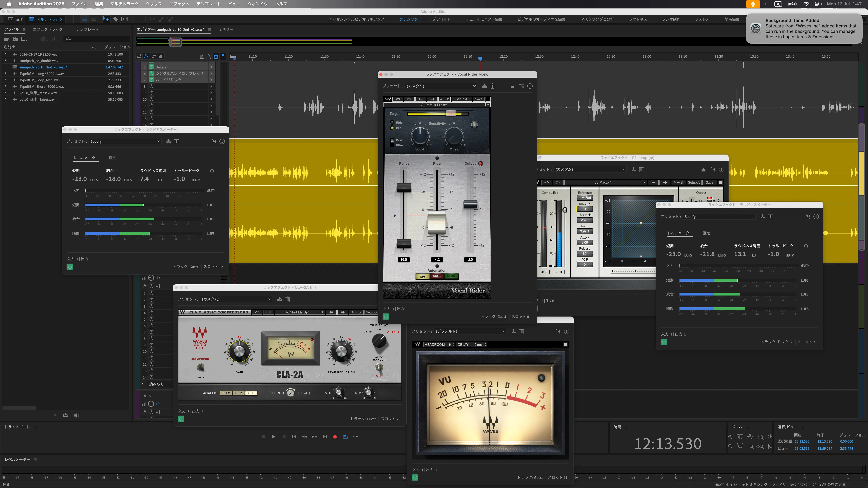The width and height of the screenshot is (868, 488).
Task: Open the DeEsser slot arrow menu
Action: pos(211,67)
